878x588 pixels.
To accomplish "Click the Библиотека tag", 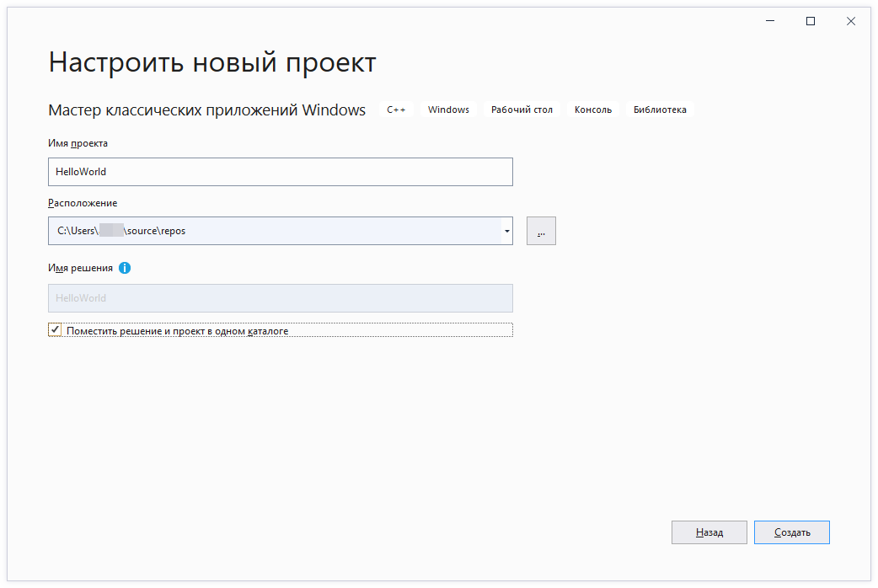I will click(x=660, y=110).
